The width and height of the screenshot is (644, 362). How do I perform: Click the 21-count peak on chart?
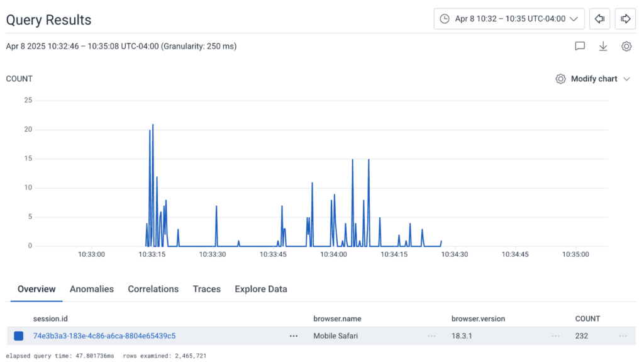coord(153,125)
